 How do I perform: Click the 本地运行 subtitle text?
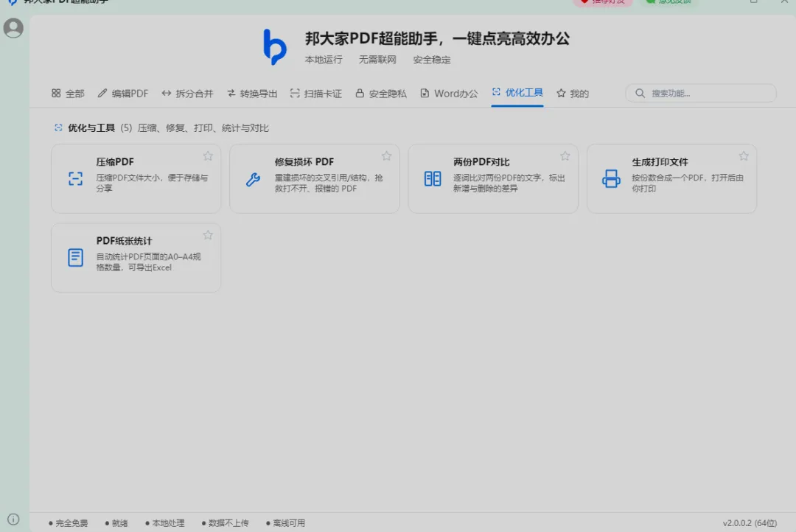click(x=324, y=60)
